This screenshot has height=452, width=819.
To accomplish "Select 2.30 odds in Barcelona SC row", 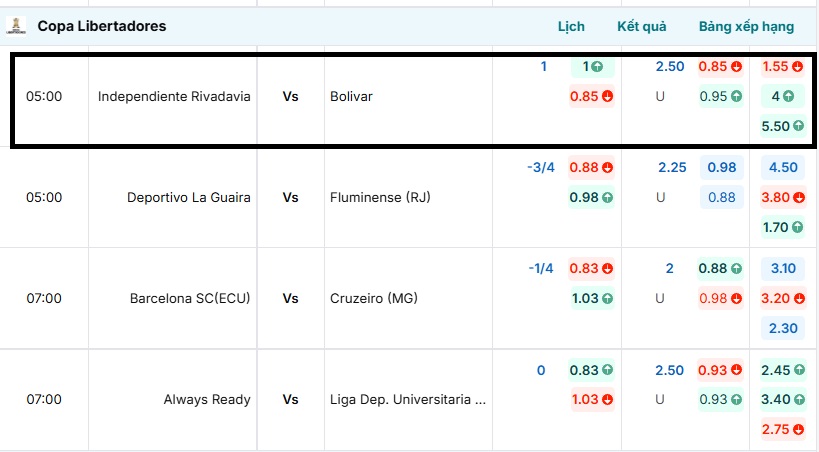I will [x=781, y=328].
